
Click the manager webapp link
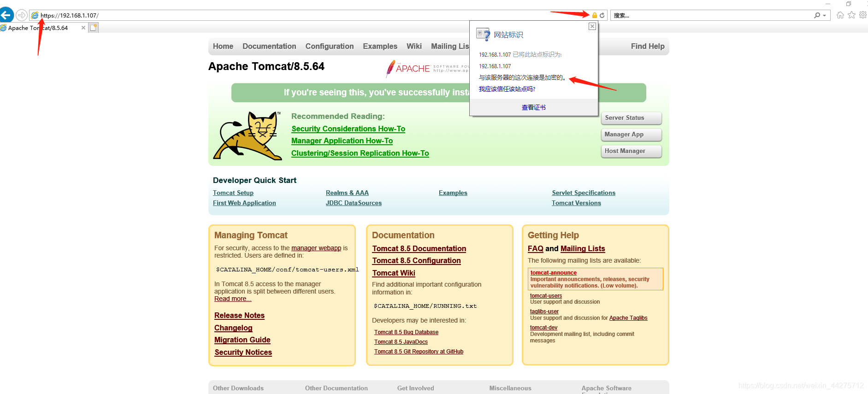[316, 248]
